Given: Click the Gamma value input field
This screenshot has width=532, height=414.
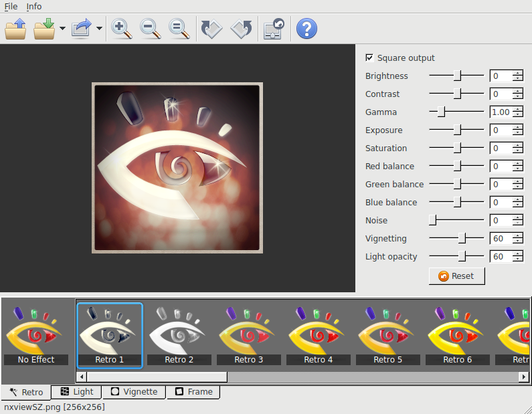Looking at the screenshot, I should [x=501, y=112].
